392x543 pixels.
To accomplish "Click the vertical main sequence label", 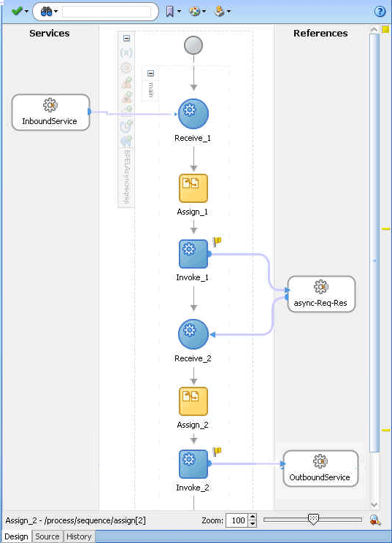I will pos(150,90).
